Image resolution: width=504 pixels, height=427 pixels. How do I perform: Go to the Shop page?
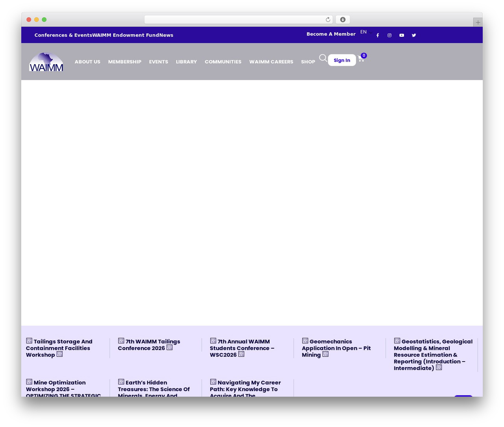click(x=308, y=62)
